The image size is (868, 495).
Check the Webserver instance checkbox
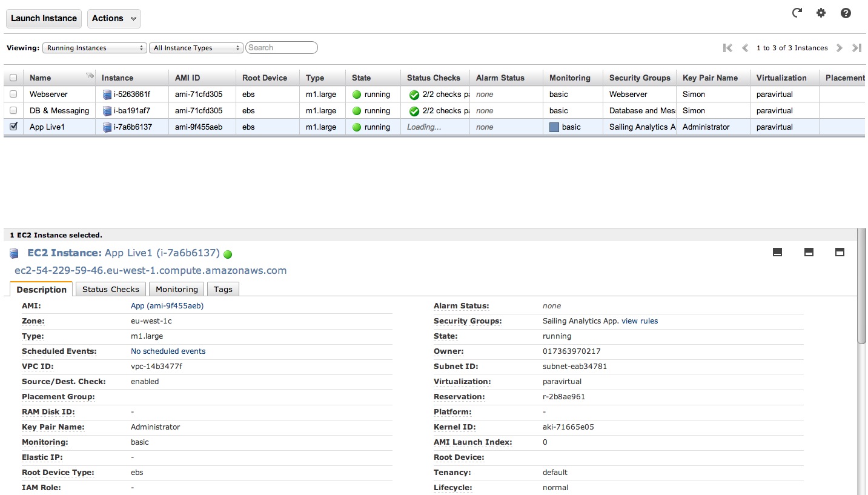(x=13, y=94)
